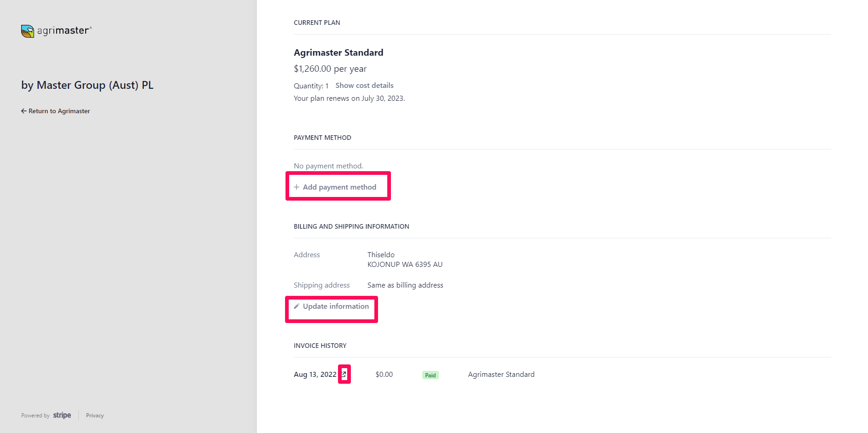Click the Powered by Stripe text

click(x=46, y=416)
